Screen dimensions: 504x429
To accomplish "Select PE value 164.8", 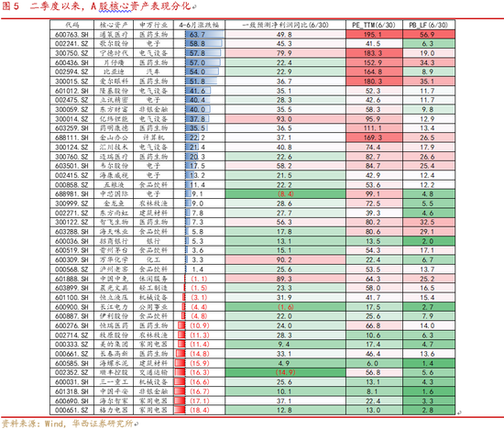I will click(374, 71).
